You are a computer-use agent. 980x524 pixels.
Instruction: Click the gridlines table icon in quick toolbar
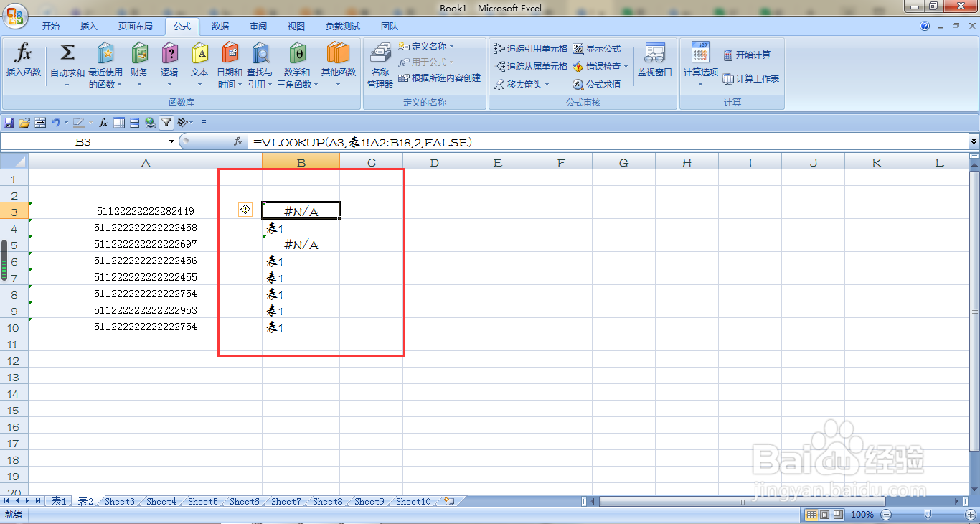(x=119, y=123)
